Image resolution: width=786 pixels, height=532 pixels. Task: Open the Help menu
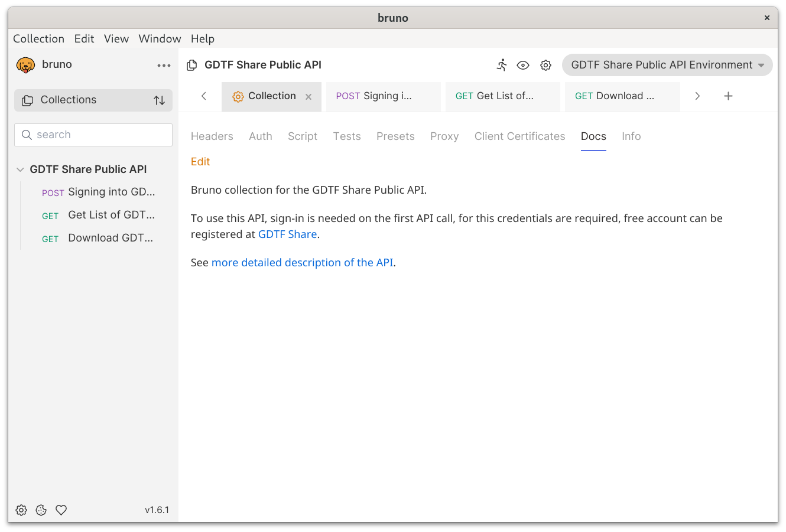203,38
